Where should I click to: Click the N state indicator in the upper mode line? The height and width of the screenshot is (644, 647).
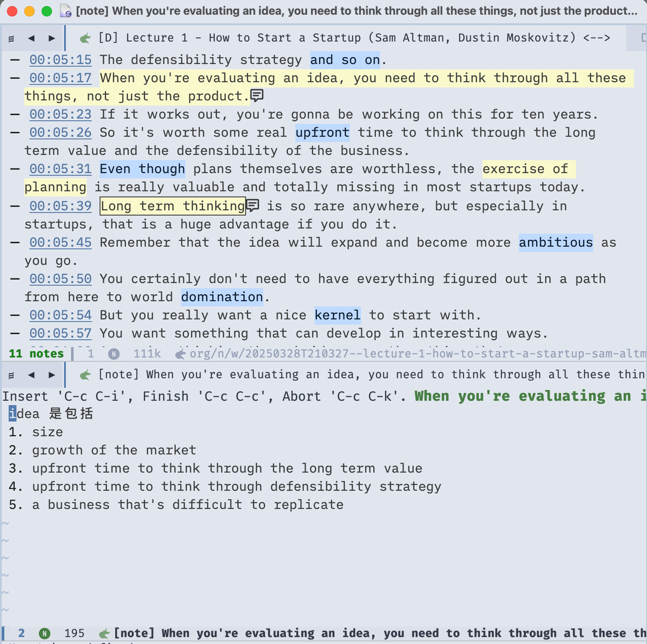point(113,354)
